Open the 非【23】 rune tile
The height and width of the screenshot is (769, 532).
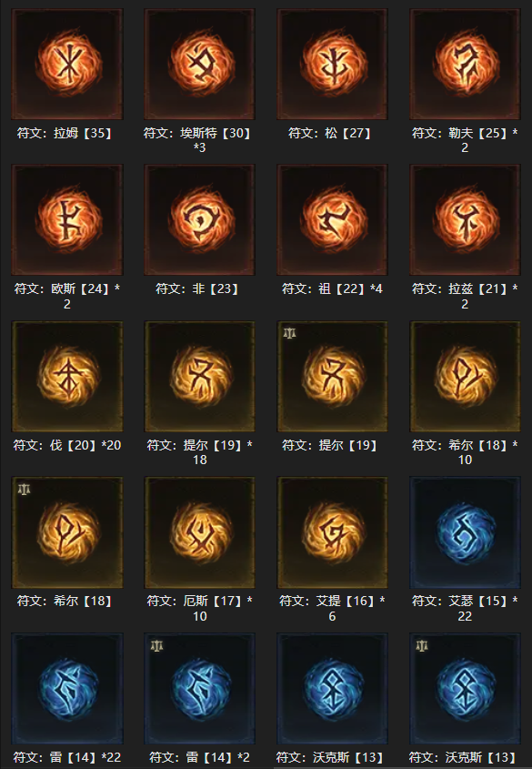(199, 219)
